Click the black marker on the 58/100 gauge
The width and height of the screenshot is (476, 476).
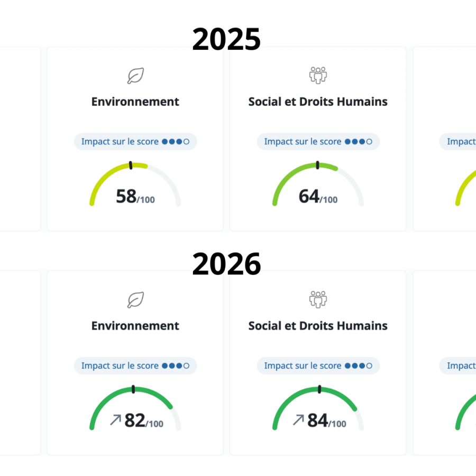click(x=131, y=165)
